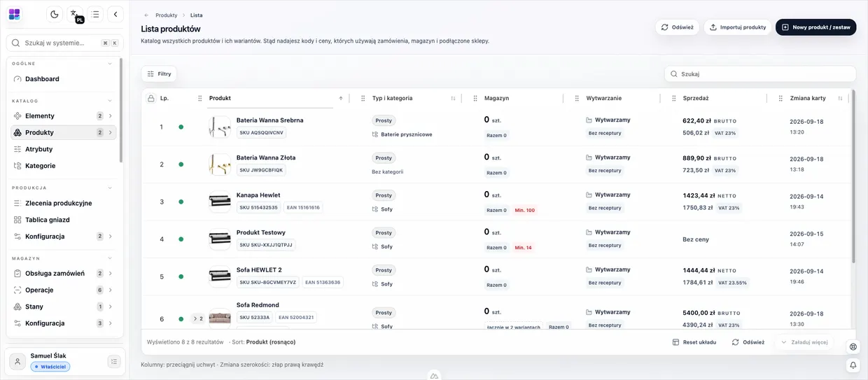Viewport: 868px width, 380px height.
Task: Click the Baterie prysznicowe category label
Action: coord(406,134)
